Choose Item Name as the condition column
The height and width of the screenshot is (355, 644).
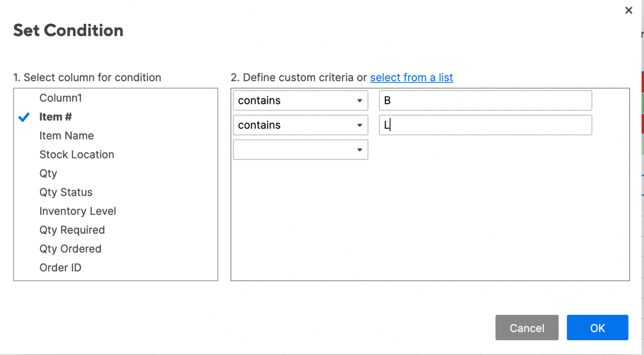pyautogui.click(x=66, y=135)
